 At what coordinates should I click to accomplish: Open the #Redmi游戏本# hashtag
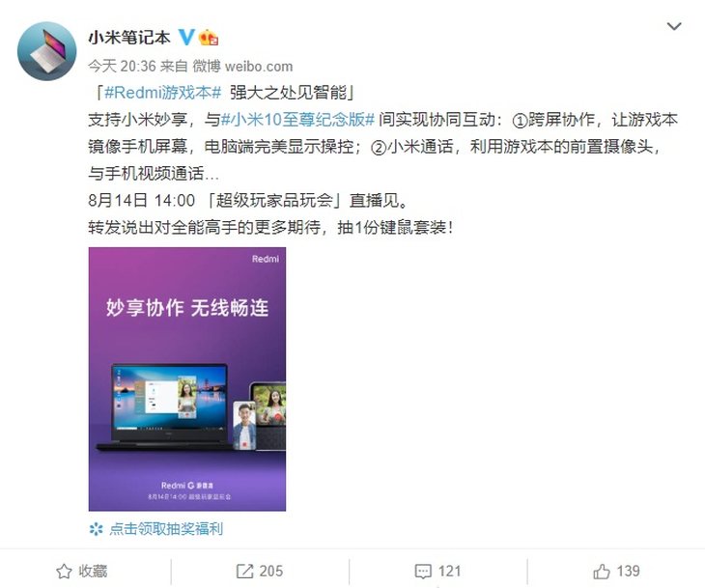(x=163, y=93)
